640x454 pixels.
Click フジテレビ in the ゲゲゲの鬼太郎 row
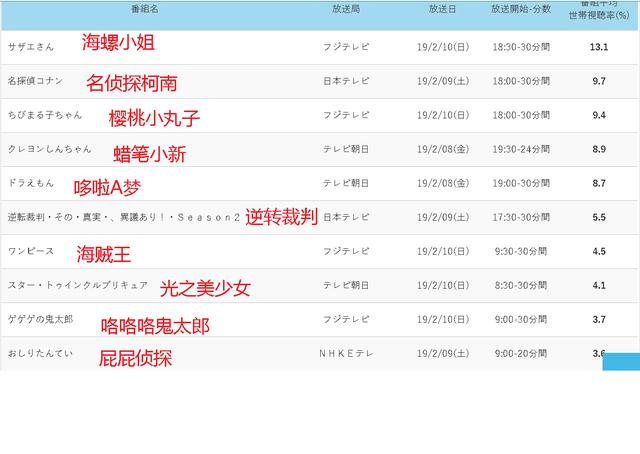coord(346,319)
